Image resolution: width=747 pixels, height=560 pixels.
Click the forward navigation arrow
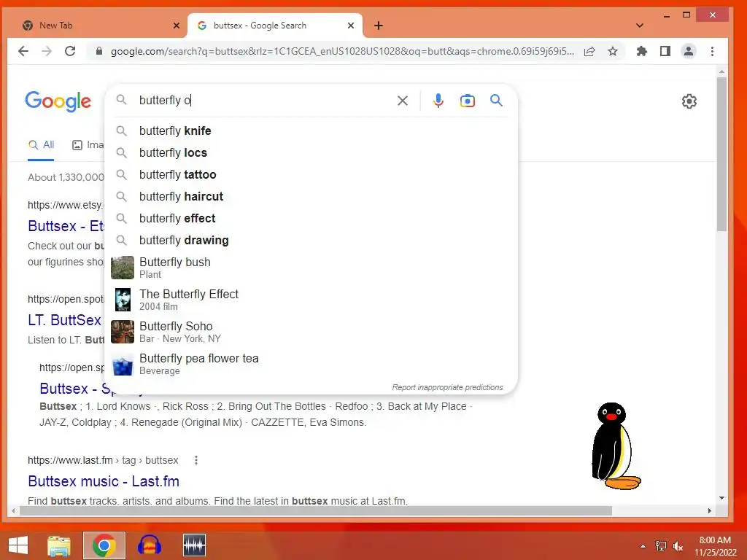pyautogui.click(x=47, y=51)
